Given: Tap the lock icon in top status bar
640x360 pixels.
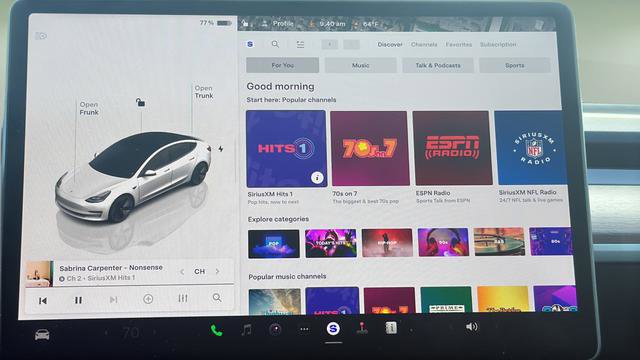Looking at the screenshot, I should pos(245,24).
